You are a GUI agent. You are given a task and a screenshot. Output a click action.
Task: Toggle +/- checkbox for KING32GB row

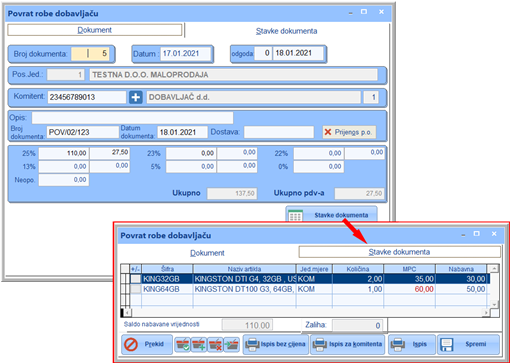point(136,279)
